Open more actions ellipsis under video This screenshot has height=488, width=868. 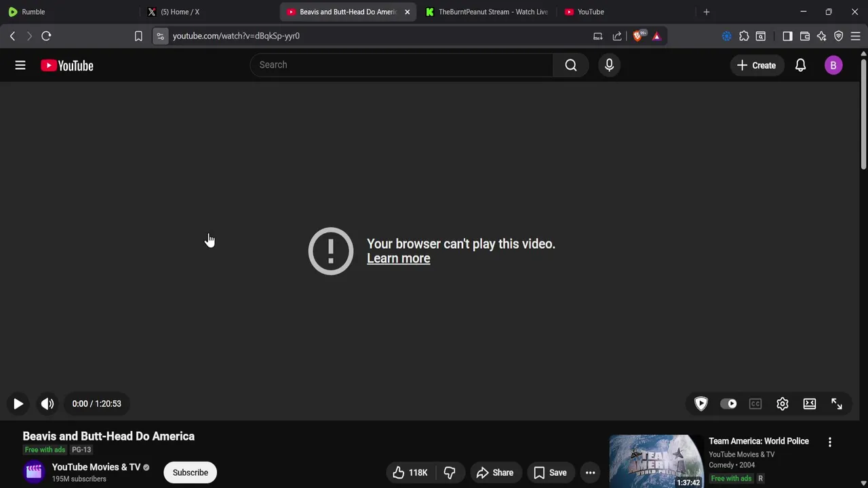tap(591, 472)
